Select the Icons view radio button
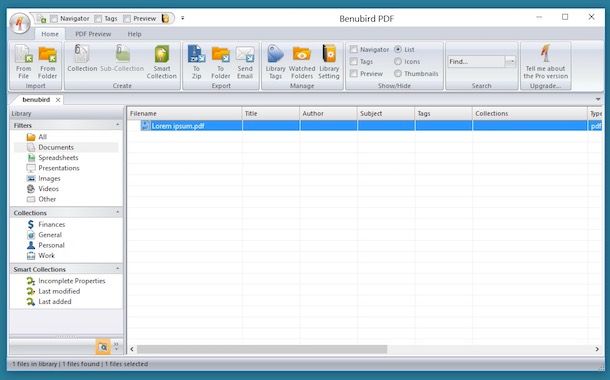Image resolution: width=610 pixels, height=380 pixels. click(x=398, y=61)
